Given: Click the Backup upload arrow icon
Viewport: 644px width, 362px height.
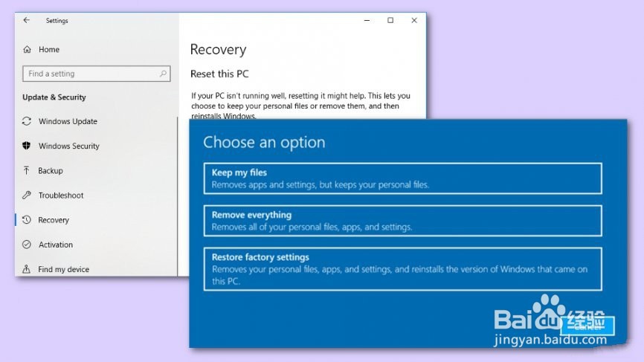Looking at the screenshot, I should [x=27, y=170].
